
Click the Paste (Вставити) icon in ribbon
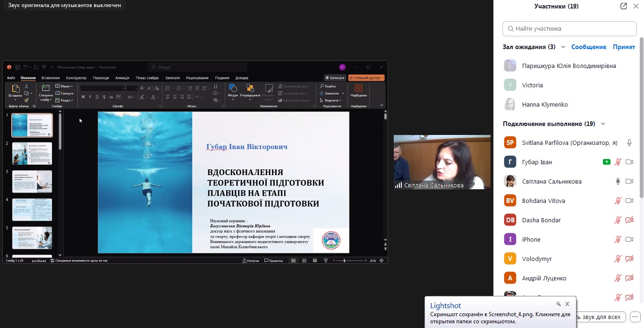point(15,89)
